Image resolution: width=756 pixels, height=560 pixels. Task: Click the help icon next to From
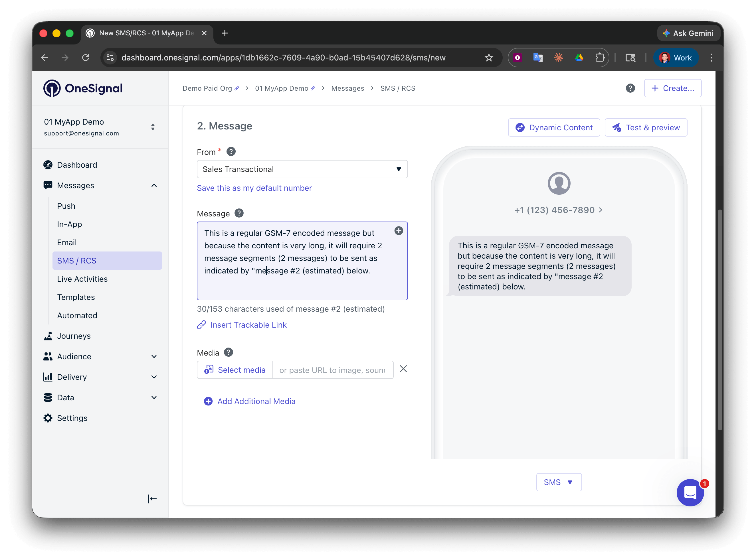pos(231,151)
